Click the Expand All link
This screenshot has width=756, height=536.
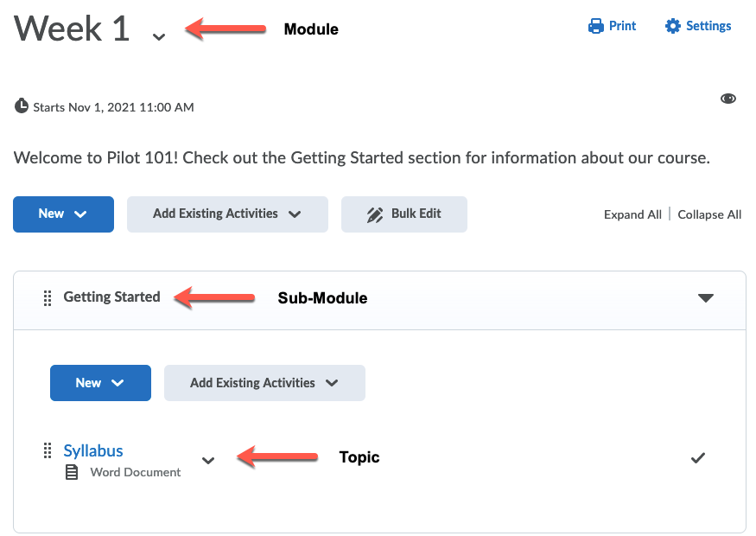click(632, 214)
